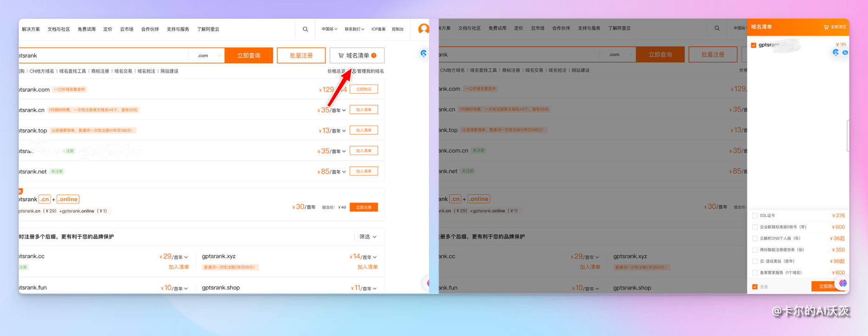Image resolution: width=868 pixels, height=336 pixels.
Task: Click 批量注册 button in the left page
Action: pos(301,55)
